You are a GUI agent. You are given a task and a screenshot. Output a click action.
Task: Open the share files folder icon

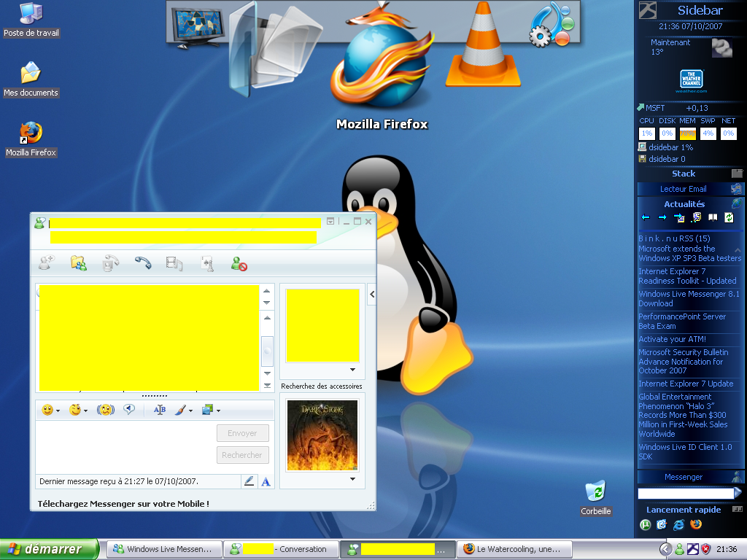(x=78, y=263)
